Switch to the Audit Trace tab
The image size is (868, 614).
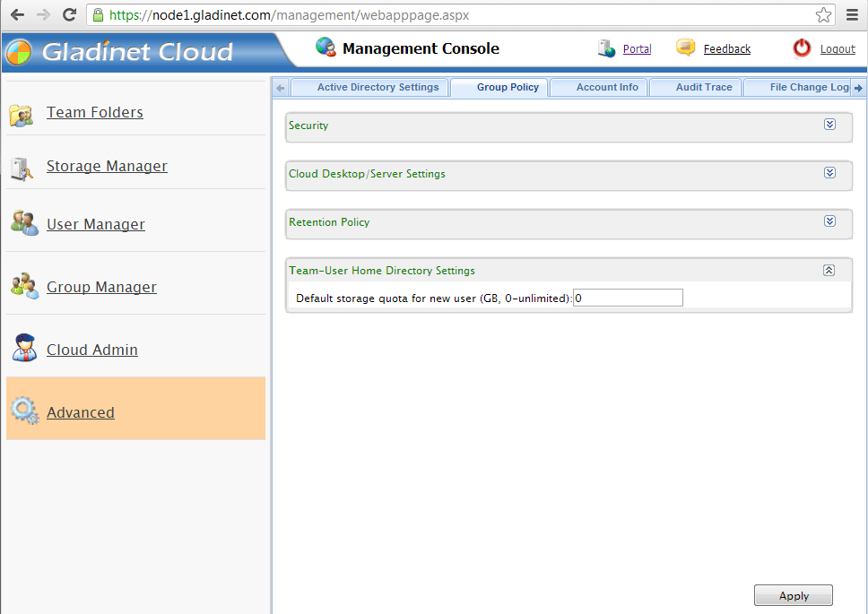point(695,88)
